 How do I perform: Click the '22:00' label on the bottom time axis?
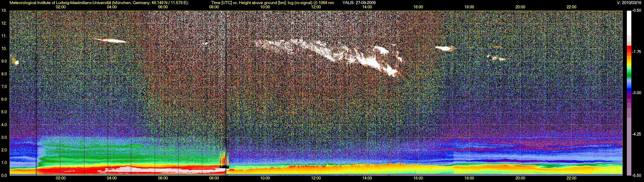[571, 178]
